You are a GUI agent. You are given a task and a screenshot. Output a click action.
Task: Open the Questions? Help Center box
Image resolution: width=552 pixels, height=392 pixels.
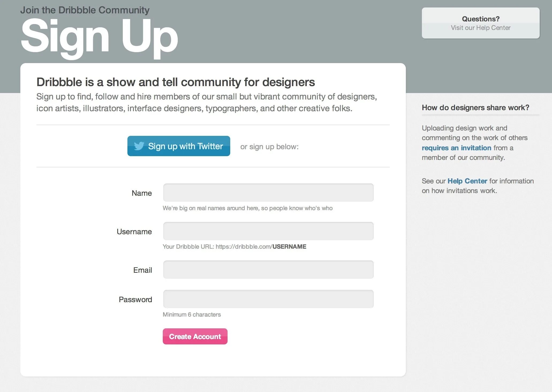pyautogui.click(x=481, y=23)
